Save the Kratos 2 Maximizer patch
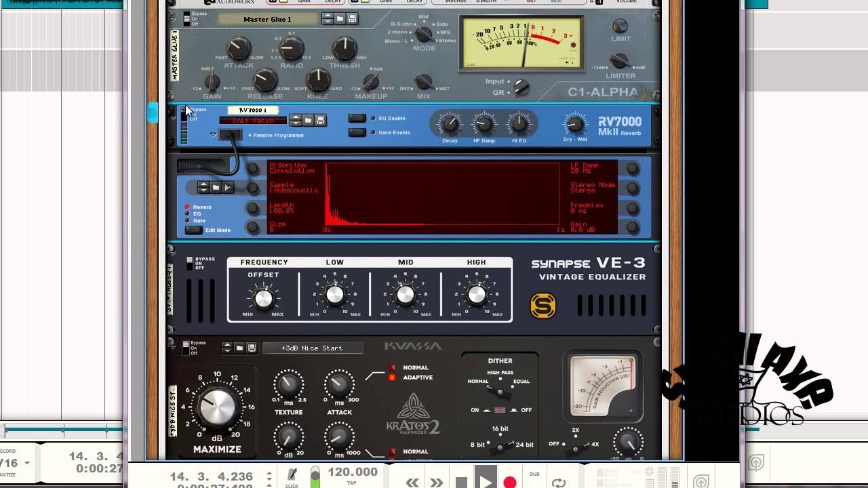Screen dimensions: 868x488 [252, 348]
